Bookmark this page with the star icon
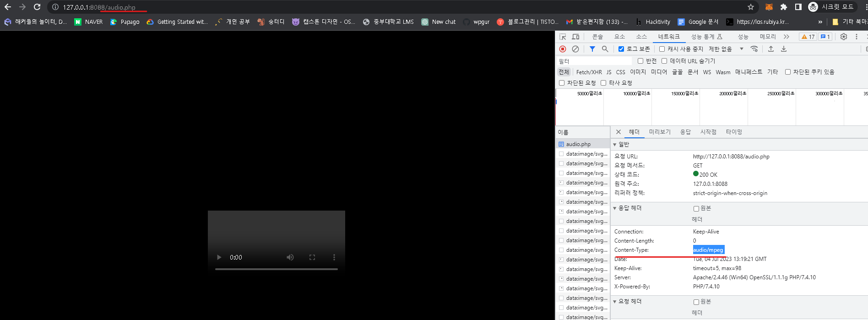The width and height of the screenshot is (868, 320). (x=751, y=7)
